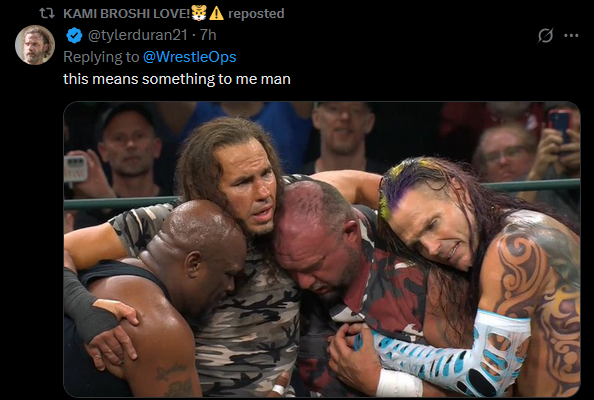Screen dimensions: 594x400
Task: Open the @tylerduran21 handle
Action: (x=138, y=35)
